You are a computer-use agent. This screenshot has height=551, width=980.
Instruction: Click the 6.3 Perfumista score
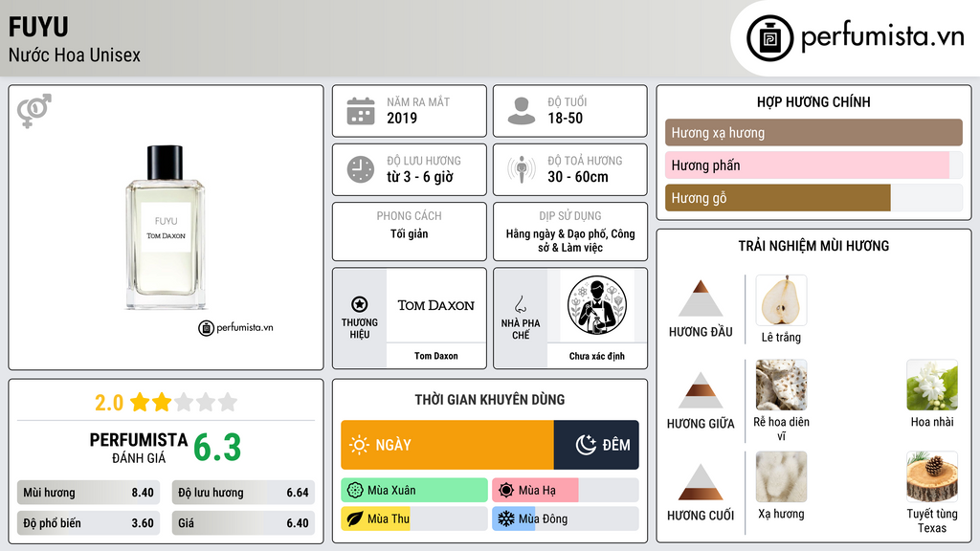217,448
